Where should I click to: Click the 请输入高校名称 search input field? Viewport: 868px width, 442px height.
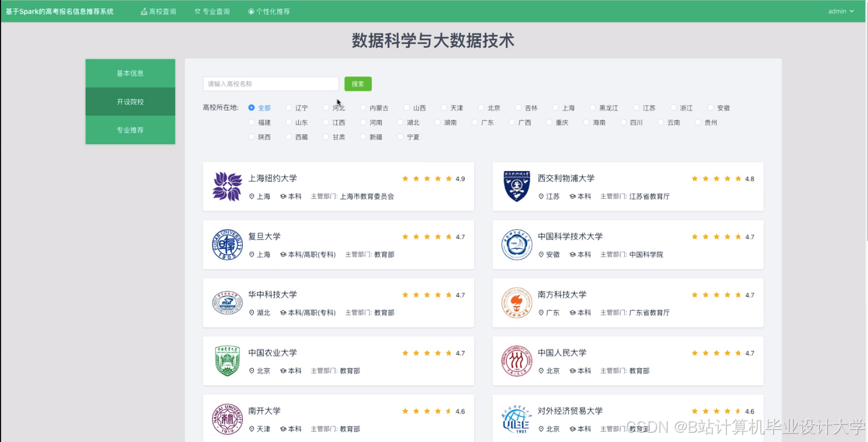[270, 83]
